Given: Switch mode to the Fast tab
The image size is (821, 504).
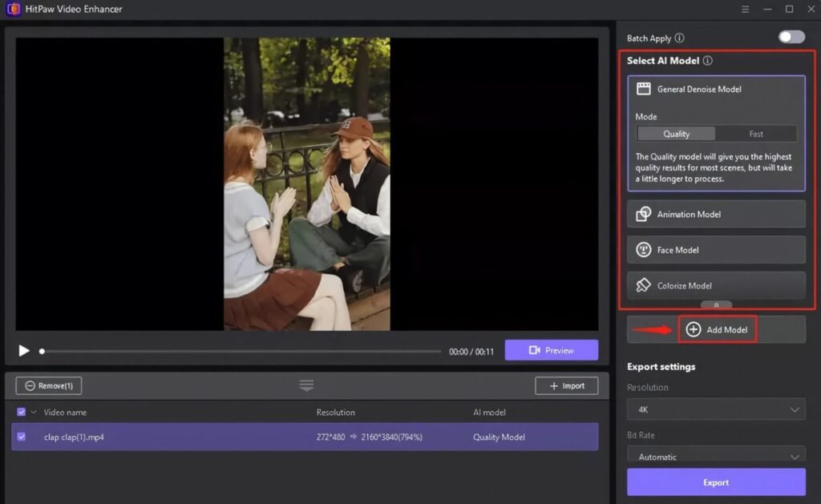Looking at the screenshot, I should (757, 134).
